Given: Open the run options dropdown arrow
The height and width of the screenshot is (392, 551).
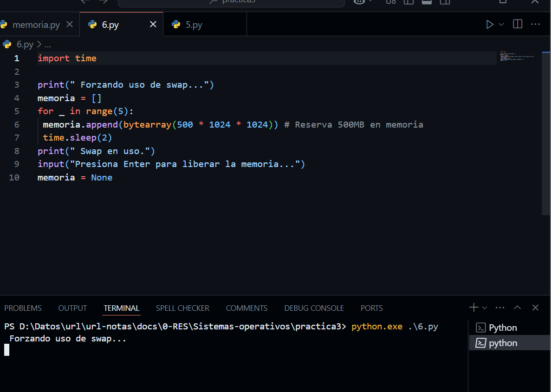Looking at the screenshot, I should (x=501, y=25).
